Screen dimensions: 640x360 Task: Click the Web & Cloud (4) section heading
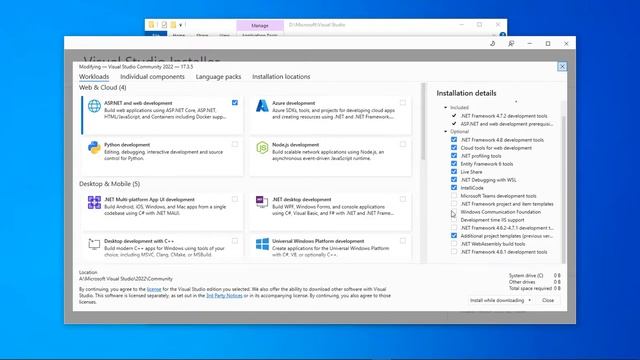click(102, 88)
